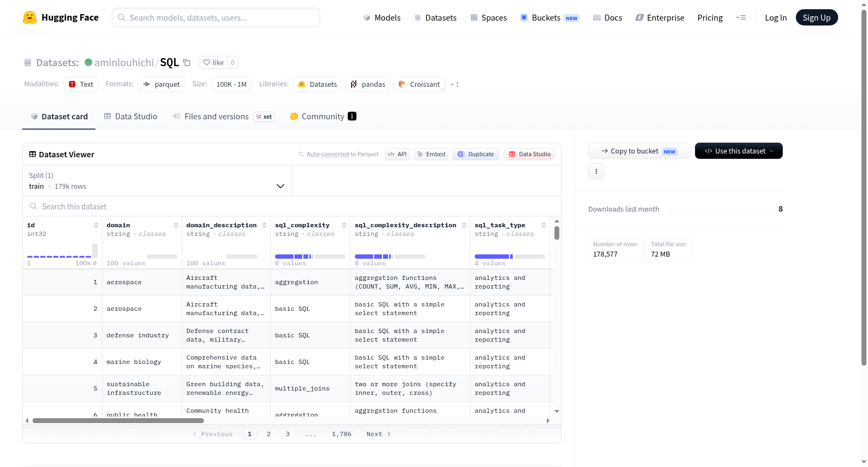Jump to last page 1,786

342,434
